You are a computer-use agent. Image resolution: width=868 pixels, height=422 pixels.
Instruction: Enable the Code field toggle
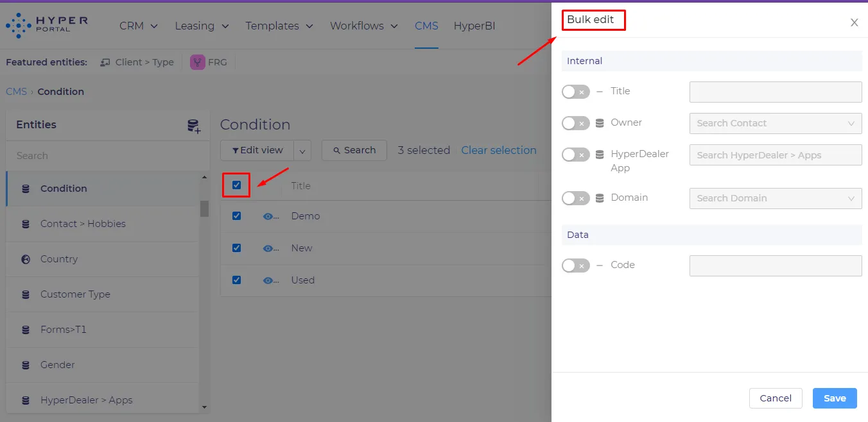575,266
